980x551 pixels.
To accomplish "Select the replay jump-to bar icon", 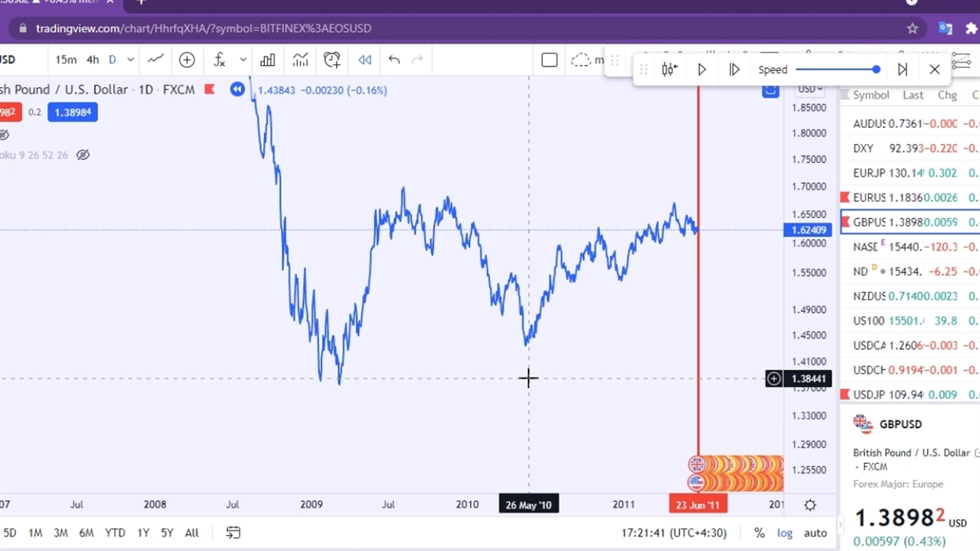I will (670, 70).
